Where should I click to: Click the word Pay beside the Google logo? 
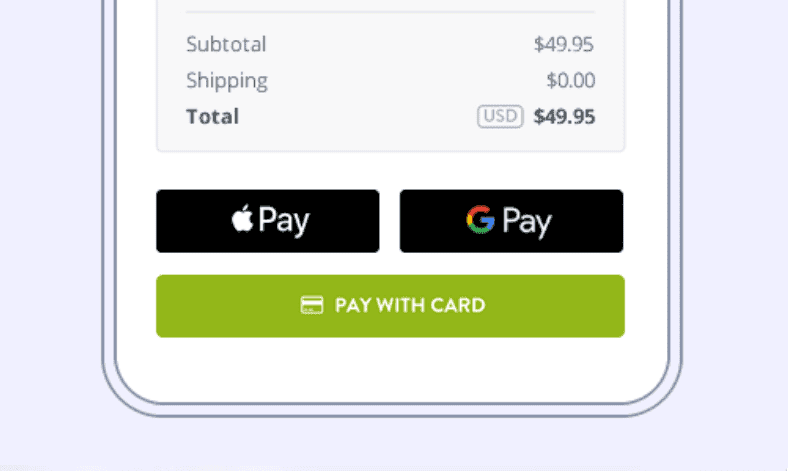(527, 221)
